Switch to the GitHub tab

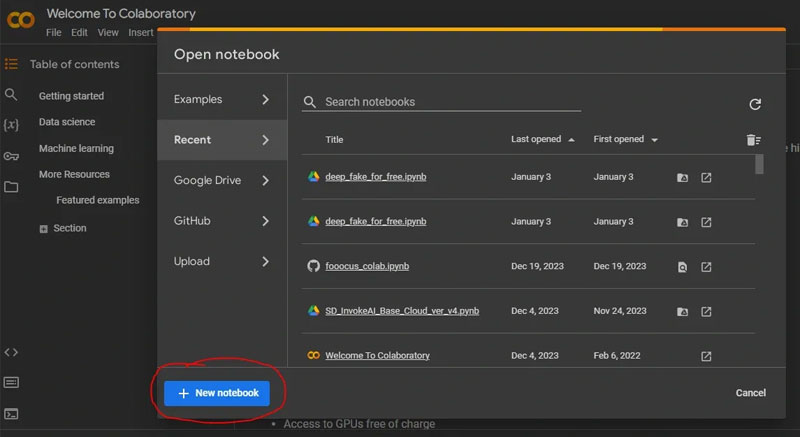click(x=221, y=221)
